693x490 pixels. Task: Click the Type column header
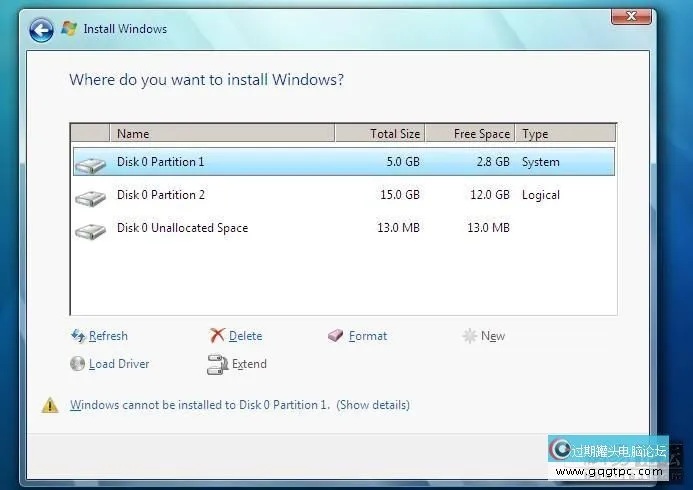[565, 133]
